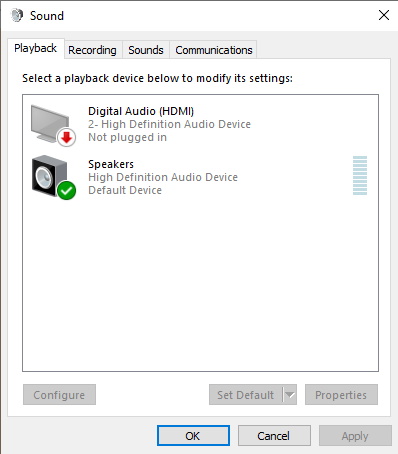The width and height of the screenshot is (398, 454).
Task: Click "2- High Definition Audio Device" text
Action: point(169,124)
